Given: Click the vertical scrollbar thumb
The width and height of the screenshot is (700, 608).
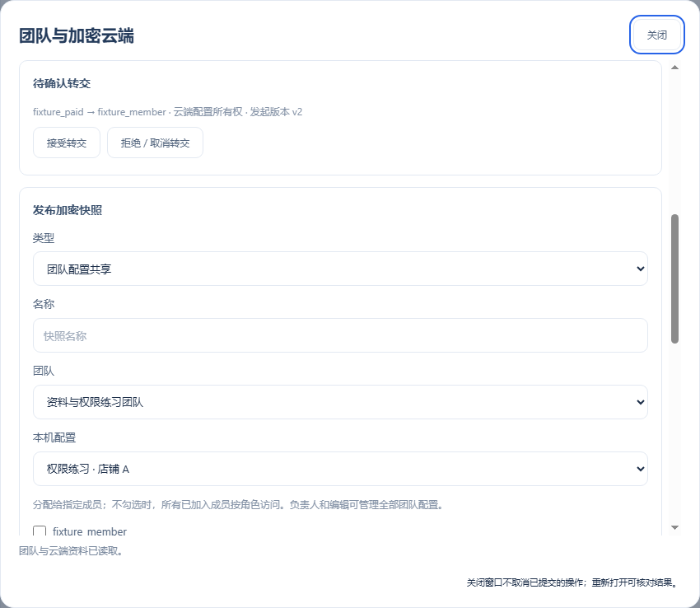Looking at the screenshot, I should 675,278.
